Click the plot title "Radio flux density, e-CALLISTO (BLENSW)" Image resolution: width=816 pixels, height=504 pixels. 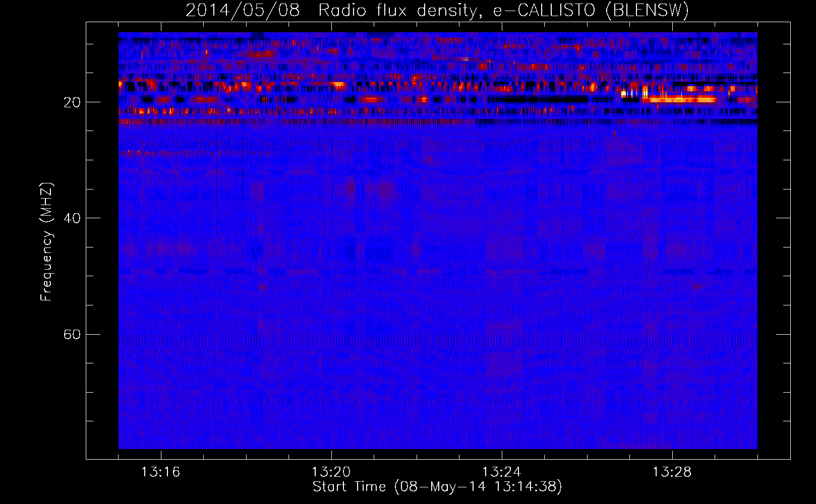pyautogui.click(x=503, y=10)
